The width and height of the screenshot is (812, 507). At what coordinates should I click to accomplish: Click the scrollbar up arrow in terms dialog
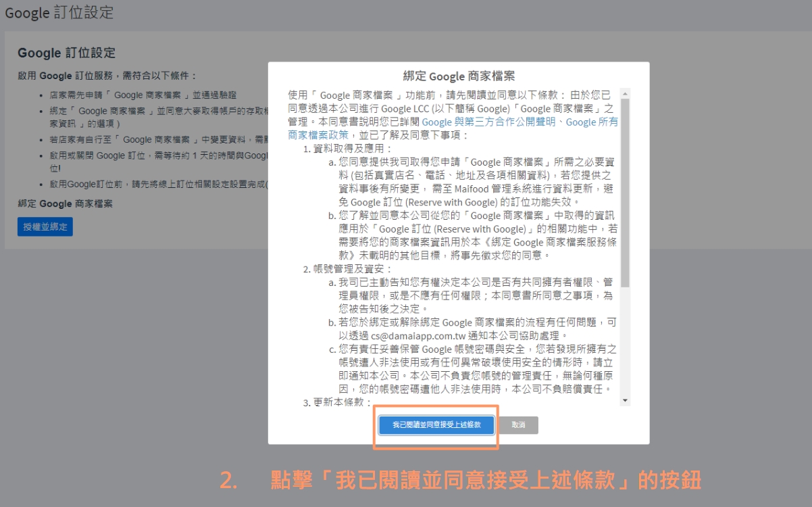coord(625,93)
